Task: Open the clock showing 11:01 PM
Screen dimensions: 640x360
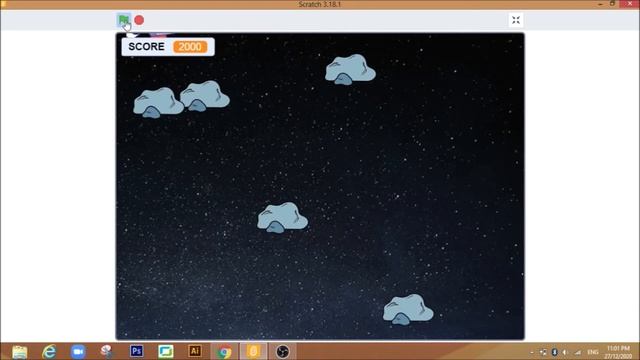Action: click(x=618, y=352)
